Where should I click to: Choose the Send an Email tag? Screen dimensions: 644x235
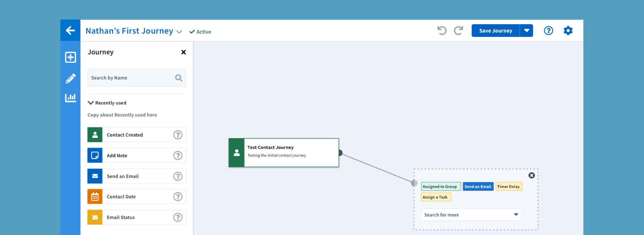point(478,187)
